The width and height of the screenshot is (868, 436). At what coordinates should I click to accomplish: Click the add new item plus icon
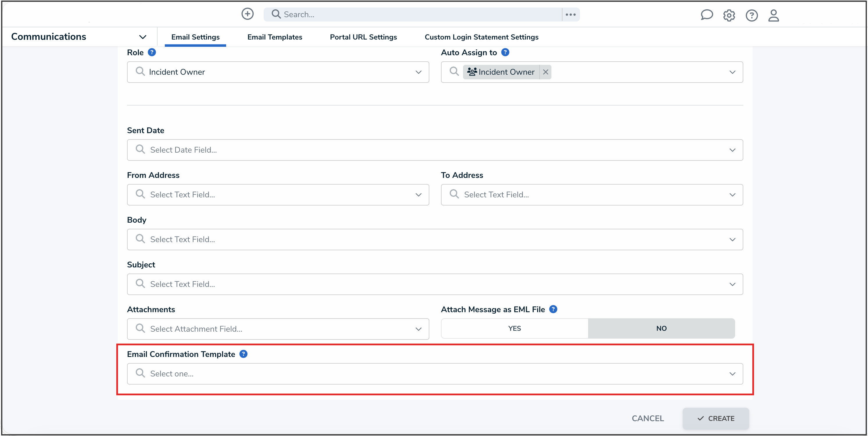tap(247, 14)
